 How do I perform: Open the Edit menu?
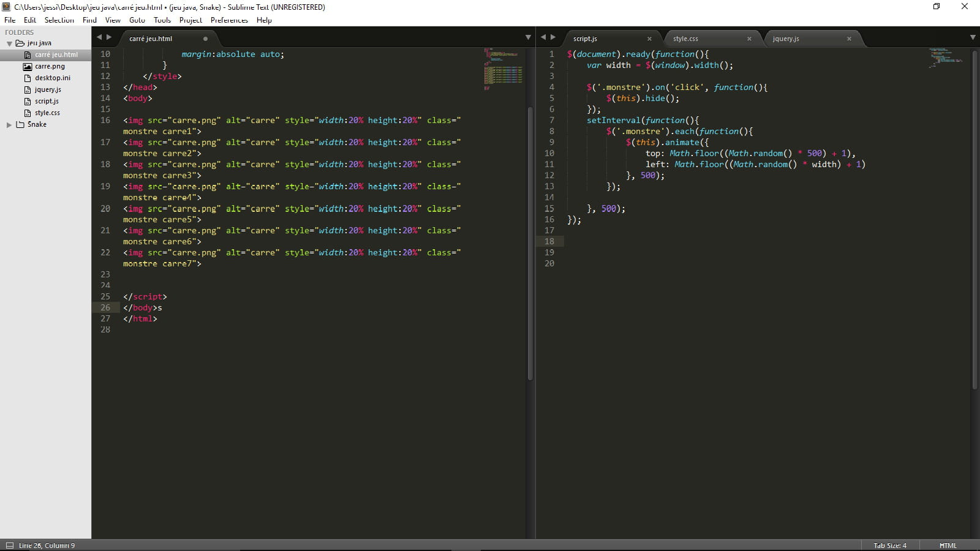pos(30,20)
